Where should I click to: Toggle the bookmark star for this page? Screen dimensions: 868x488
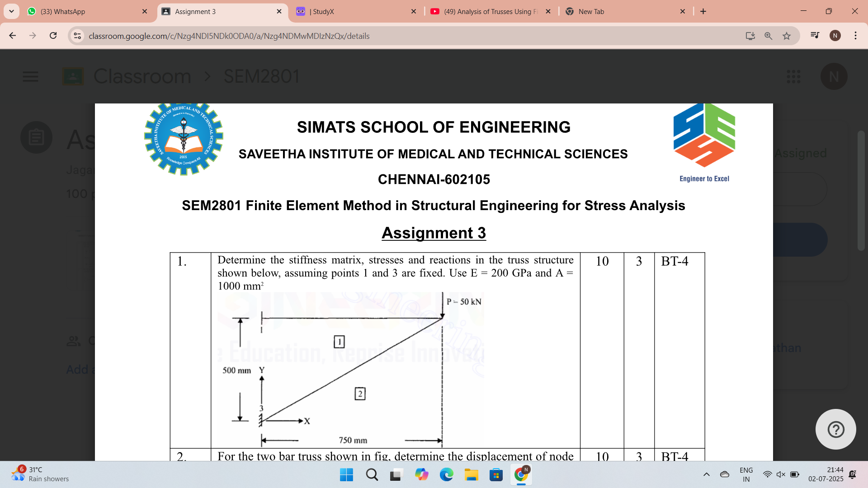click(x=787, y=36)
